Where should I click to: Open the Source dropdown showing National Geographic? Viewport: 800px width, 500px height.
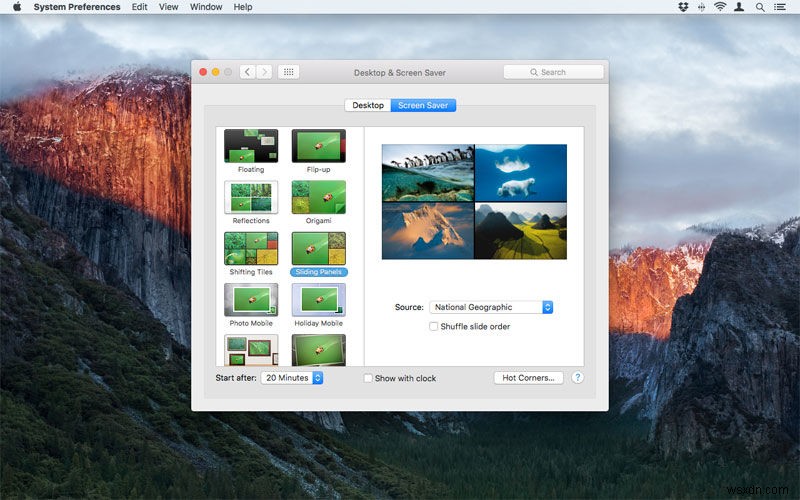[x=491, y=307]
